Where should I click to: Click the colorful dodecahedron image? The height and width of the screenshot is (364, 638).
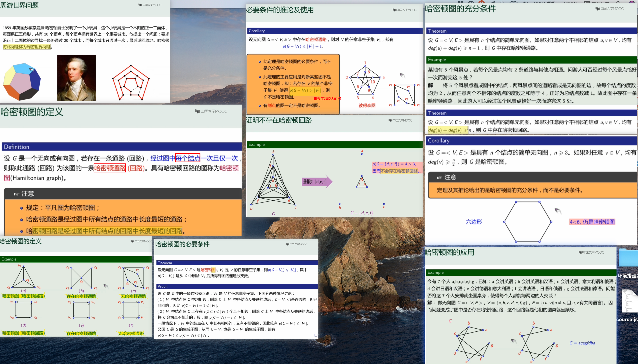[x=22, y=81]
